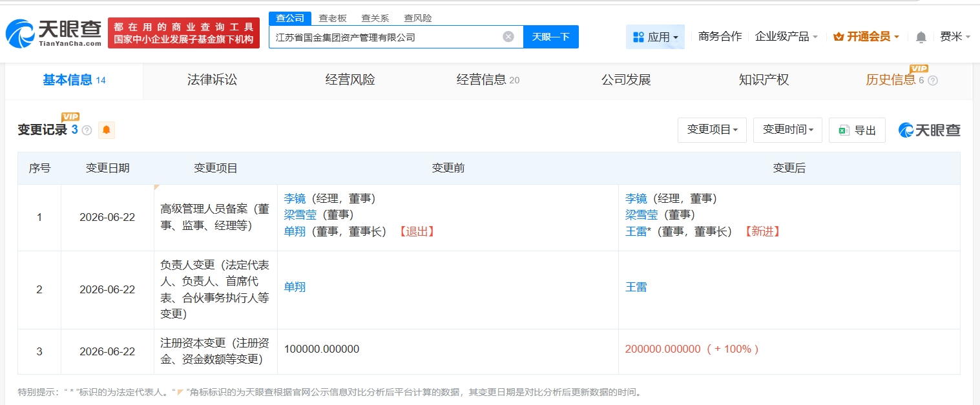980x405 pixels.
Task: Click the 【退出】 tag
Action: [417, 231]
